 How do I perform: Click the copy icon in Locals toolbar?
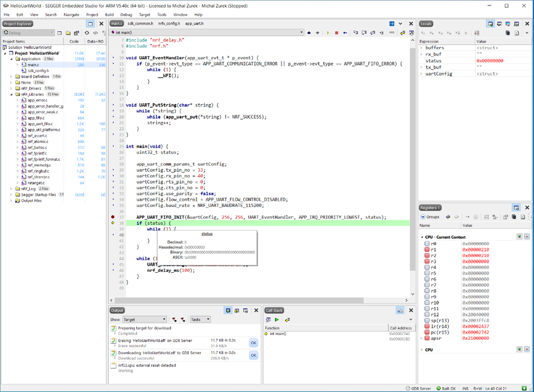pyautogui.click(x=508, y=33)
